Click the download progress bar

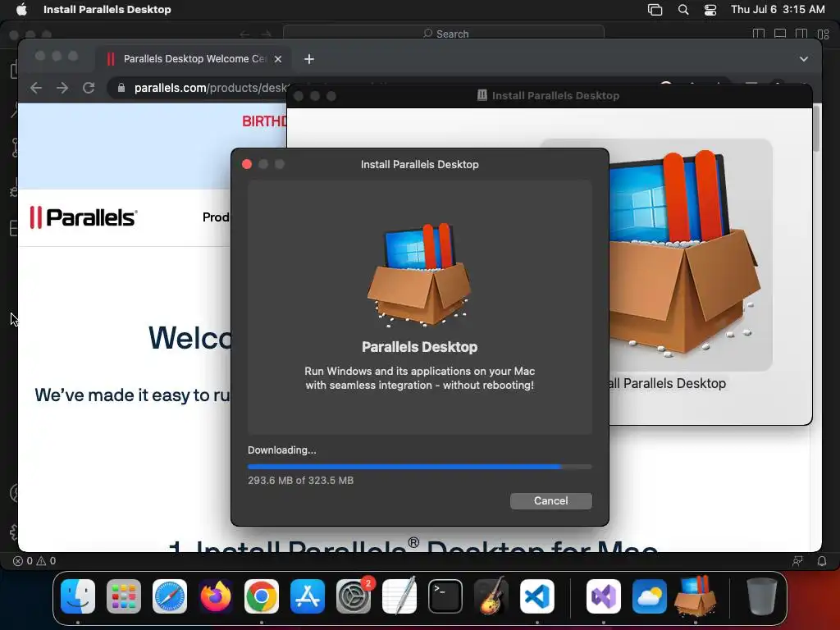click(x=419, y=467)
